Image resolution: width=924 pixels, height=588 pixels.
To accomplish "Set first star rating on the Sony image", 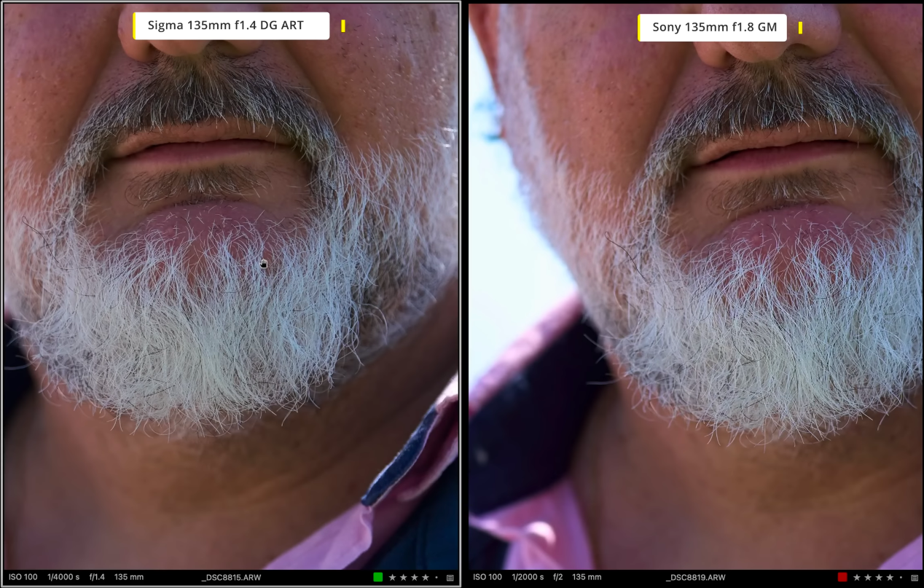I will 857,577.
